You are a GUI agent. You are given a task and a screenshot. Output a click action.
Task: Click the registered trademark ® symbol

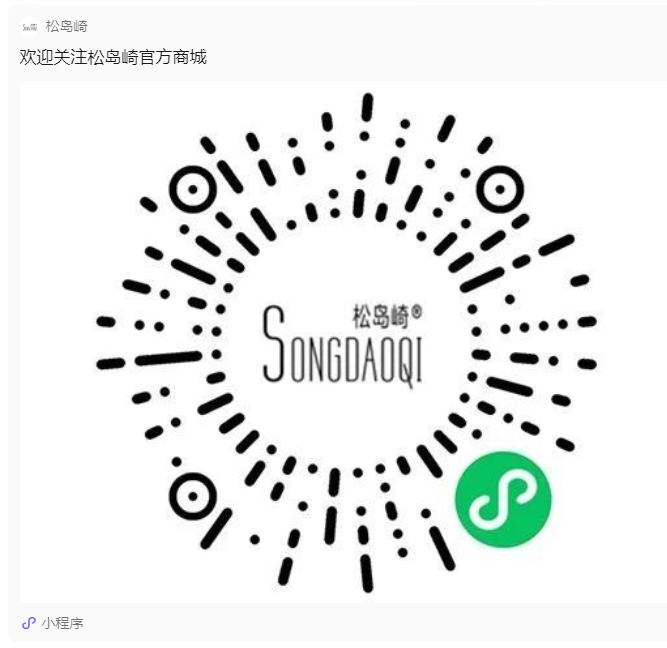tap(417, 312)
